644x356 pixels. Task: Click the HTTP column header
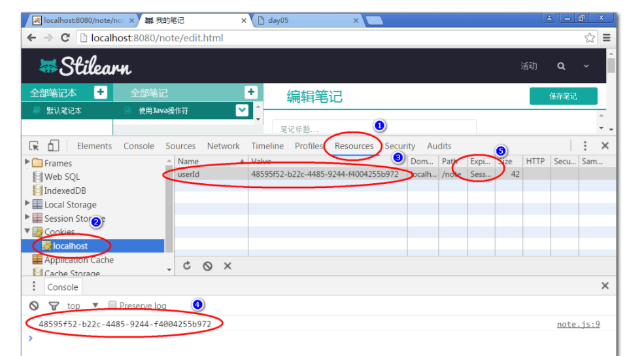pos(536,161)
